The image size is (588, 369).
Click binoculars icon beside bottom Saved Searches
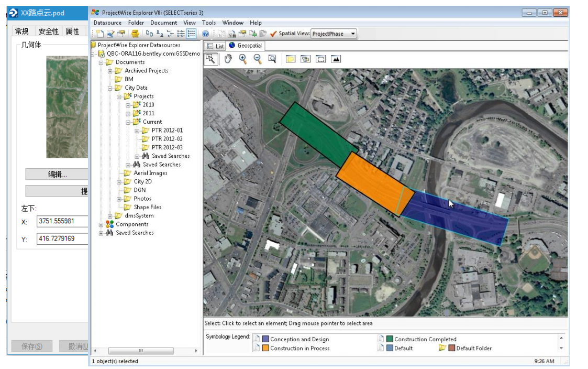(x=109, y=233)
